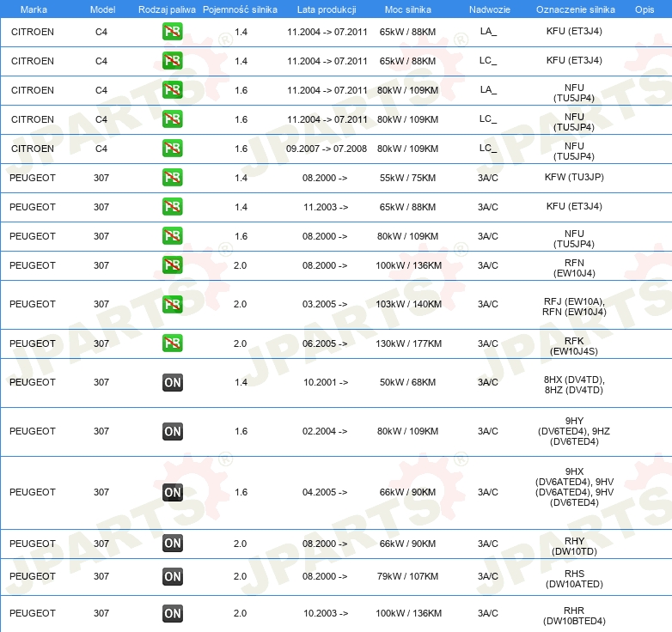Select the 'RHR (DW10BTED4)' engine code cell
Viewport: 672px width, 632px height.
coord(574,616)
